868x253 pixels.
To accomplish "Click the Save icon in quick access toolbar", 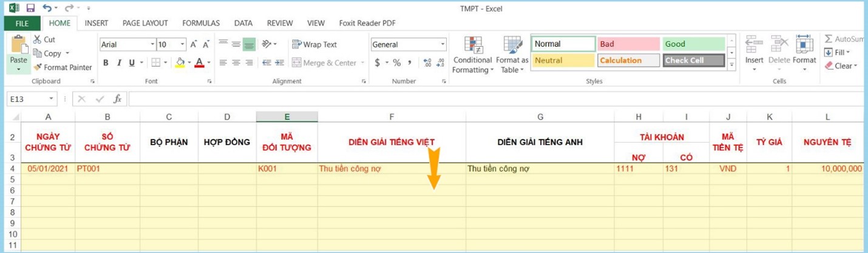I will pyautogui.click(x=30, y=8).
